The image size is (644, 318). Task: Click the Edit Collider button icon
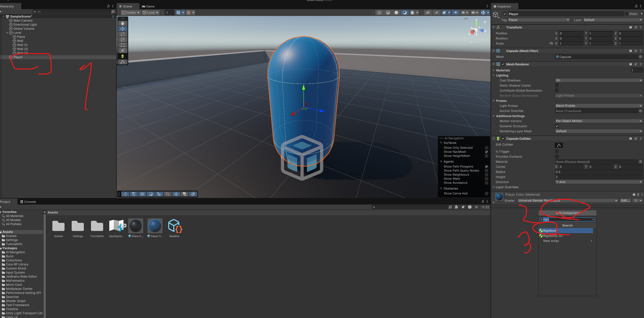tap(558, 145)
